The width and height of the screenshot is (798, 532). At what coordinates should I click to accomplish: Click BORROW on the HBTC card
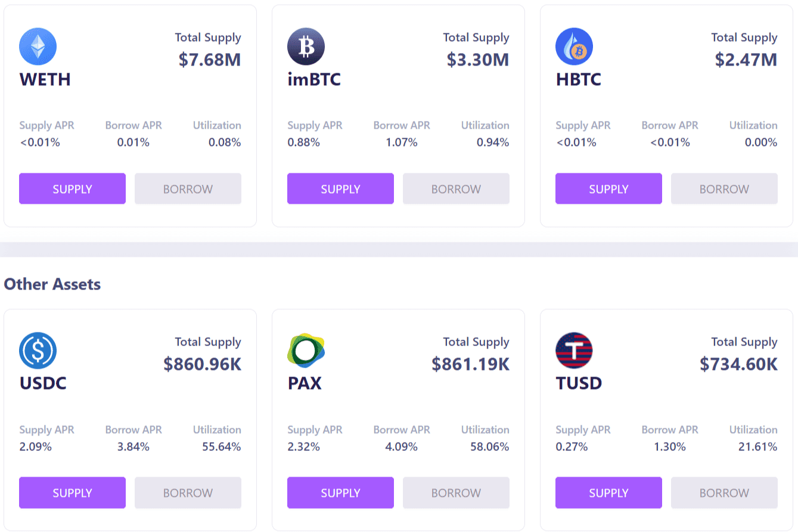coord(724,189)
